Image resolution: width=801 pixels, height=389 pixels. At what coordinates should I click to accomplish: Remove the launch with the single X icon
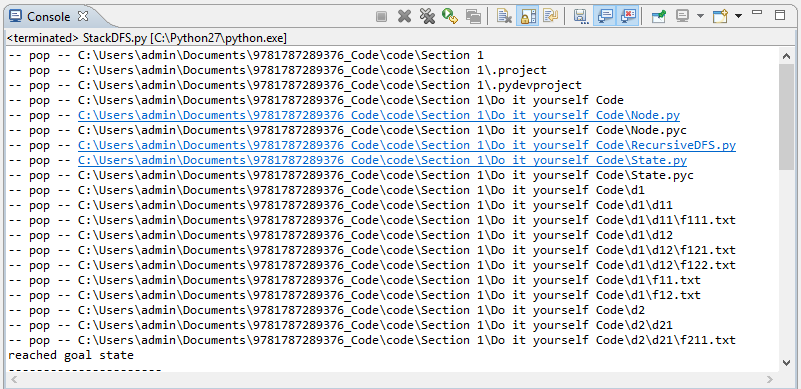[404, 16]
